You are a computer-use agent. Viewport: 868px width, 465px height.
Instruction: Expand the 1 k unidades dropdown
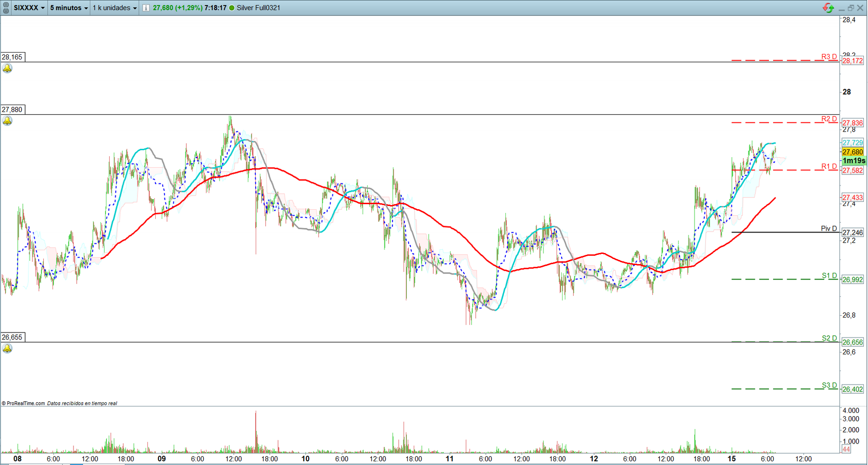[114, 8]
